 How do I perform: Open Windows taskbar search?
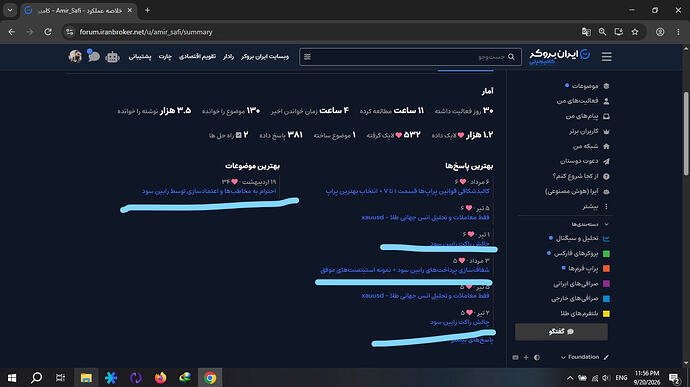click(x=37, y=378)
